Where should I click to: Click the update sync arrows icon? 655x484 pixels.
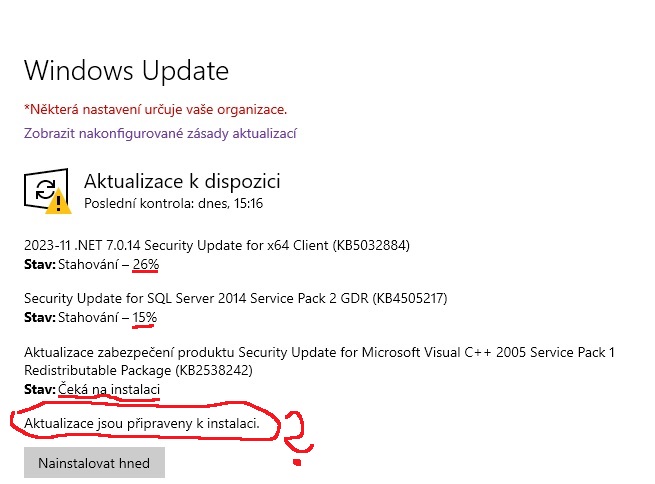(44, 189)
